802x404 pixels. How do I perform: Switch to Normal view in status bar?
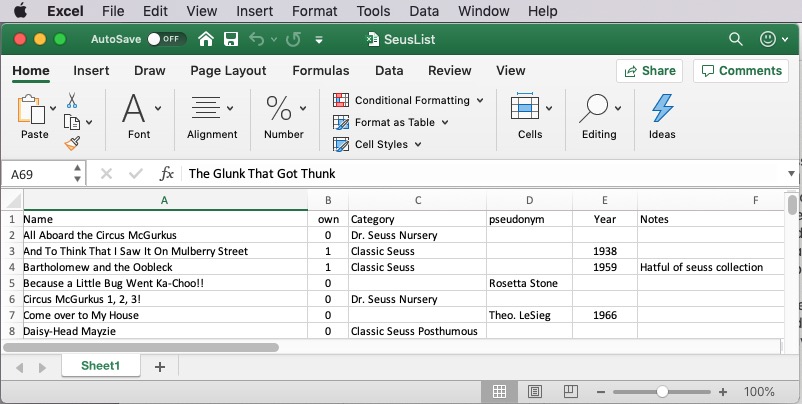(x=499, y=392)
